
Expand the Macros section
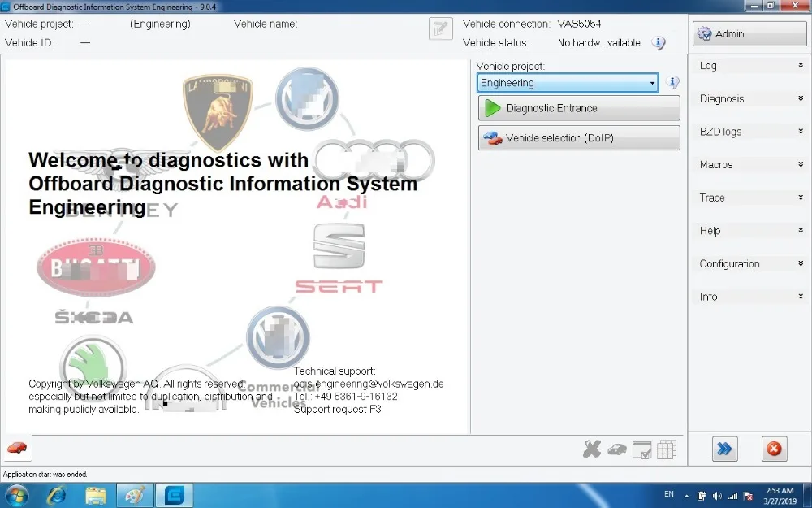click(x=749, y=165)
